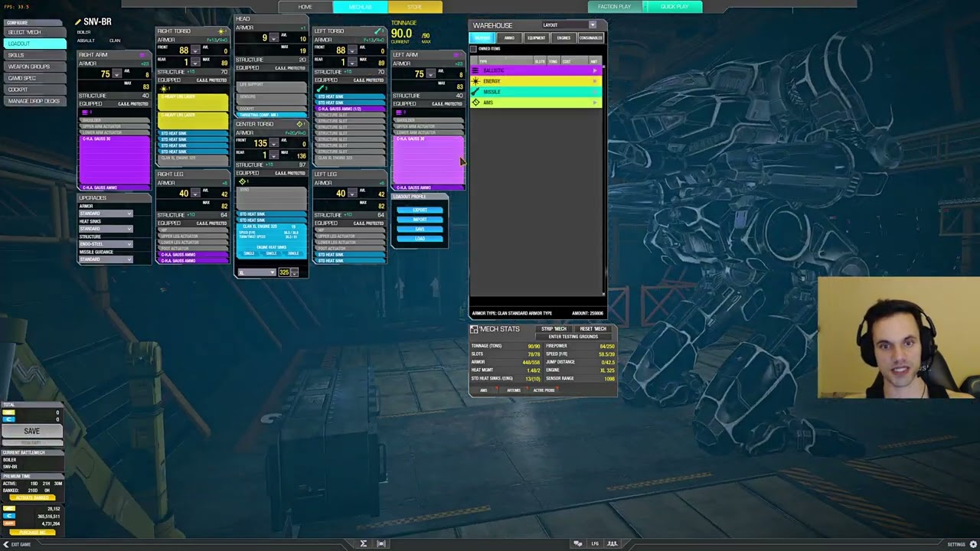Image resolution: width=980 pixels, height=551 pixels.
Task: Open Skills in the Configure menu
Action: click(34, 55)
